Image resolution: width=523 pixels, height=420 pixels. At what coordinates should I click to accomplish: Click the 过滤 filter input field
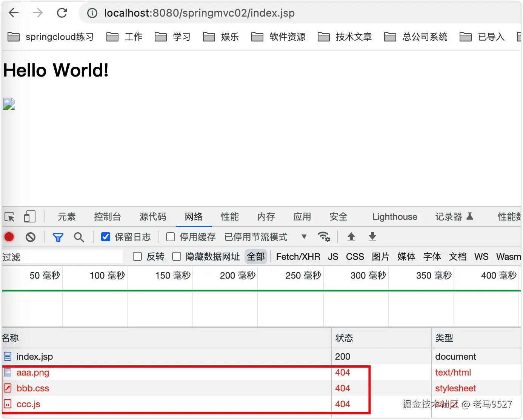click(63, 257)
